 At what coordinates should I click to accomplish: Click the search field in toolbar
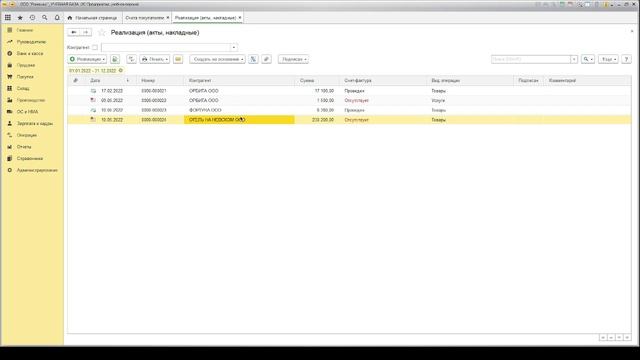click(x=531, y=59)
